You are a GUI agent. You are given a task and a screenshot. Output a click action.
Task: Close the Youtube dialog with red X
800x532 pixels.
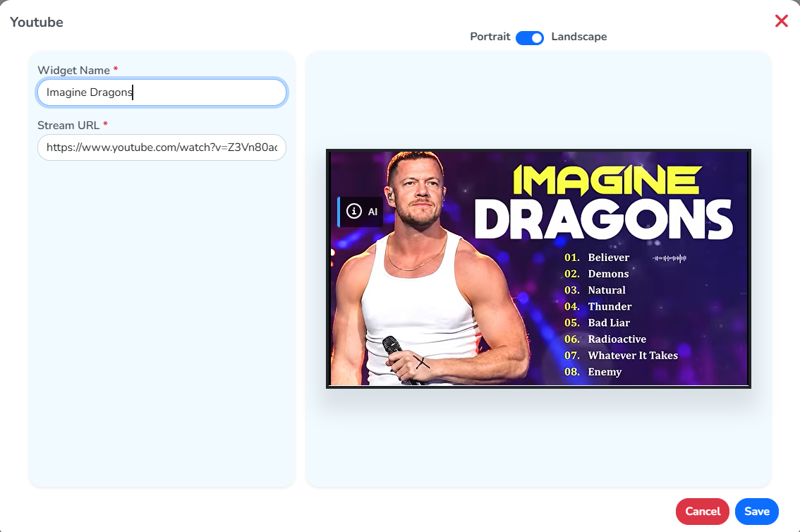click(x=781, y=21)
